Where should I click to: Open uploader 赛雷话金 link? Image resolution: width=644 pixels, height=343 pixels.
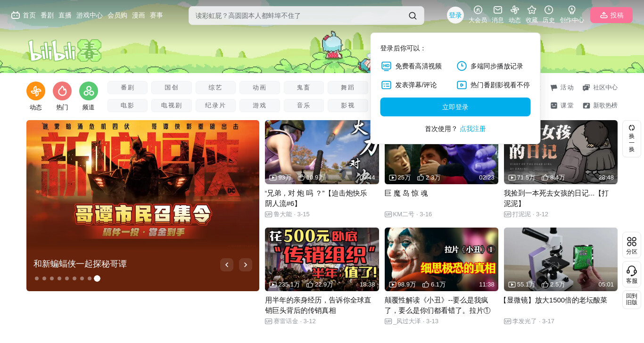[x=290, y=321]
